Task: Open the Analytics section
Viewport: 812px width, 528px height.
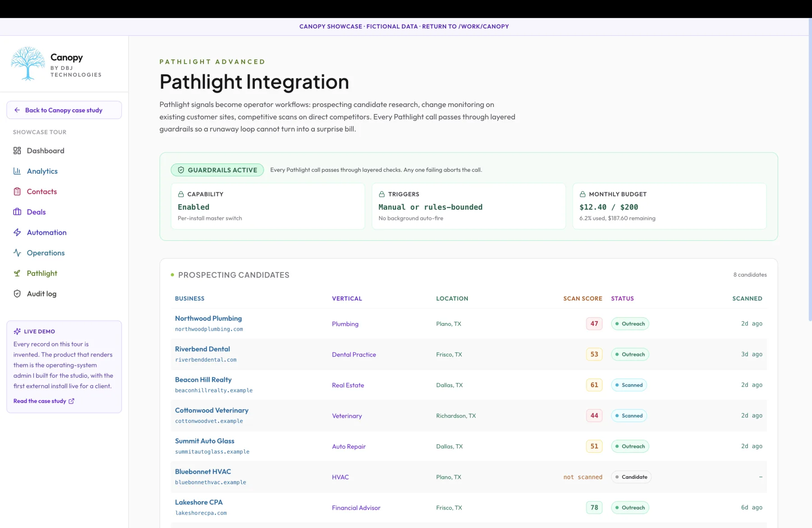Action: coord(64,171)
